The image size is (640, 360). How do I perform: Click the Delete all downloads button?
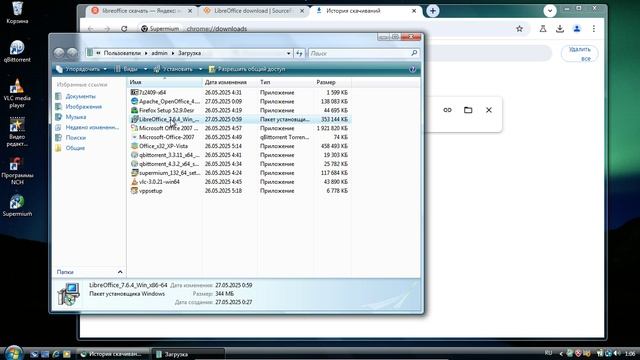click(580, 53)
